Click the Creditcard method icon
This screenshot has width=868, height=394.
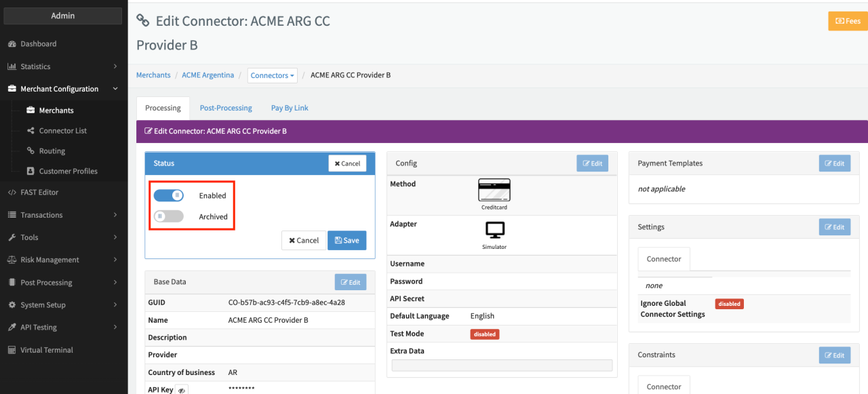tap(494, 191)
